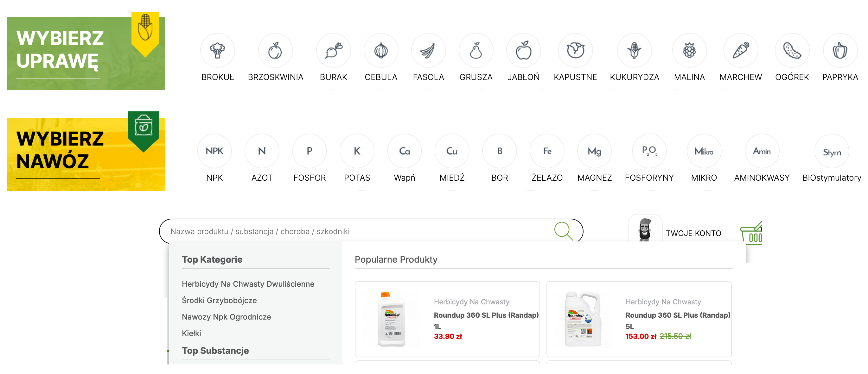Select the Marchew carrot icon
868x374 pixels.
[x=741, y=51]
